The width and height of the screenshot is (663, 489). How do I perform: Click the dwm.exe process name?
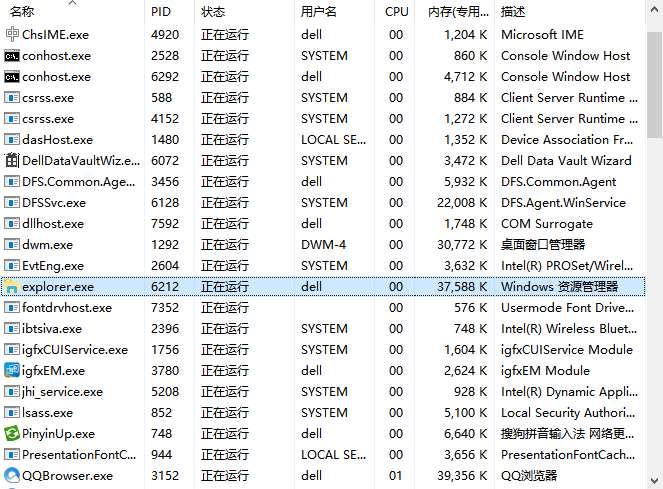coord(47,245)
